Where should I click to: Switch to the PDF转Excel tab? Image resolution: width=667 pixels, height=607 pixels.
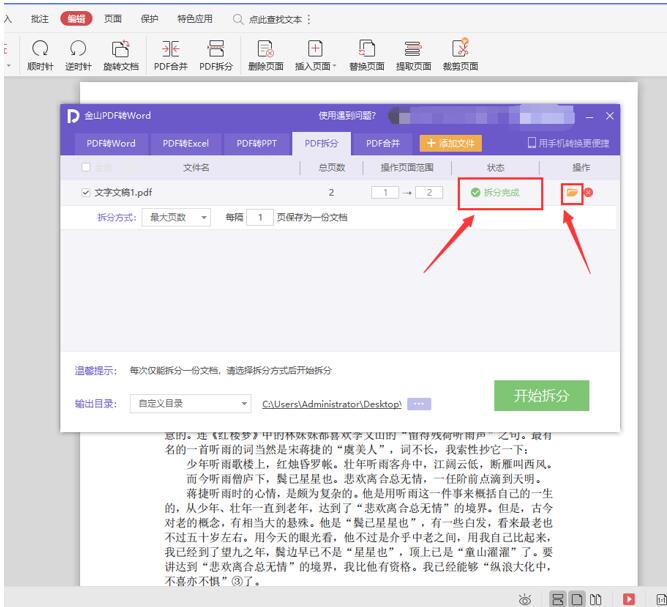185,143
